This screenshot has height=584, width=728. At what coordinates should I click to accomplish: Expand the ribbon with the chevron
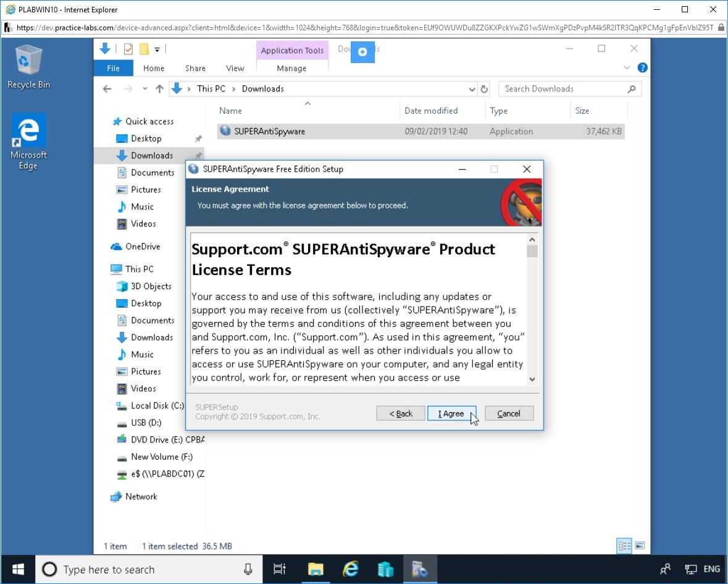(x=627, y=68)
